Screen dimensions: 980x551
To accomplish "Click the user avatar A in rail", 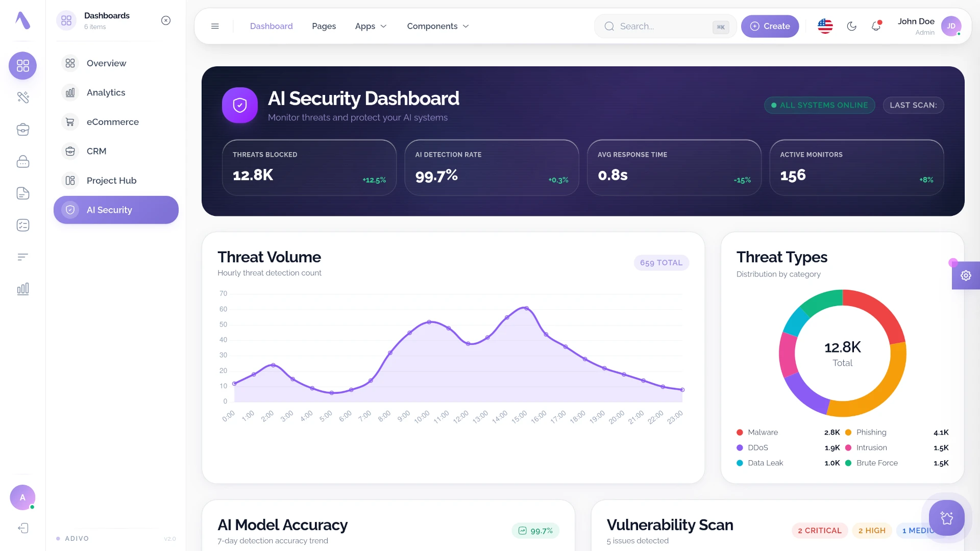I will pos(22,497).
